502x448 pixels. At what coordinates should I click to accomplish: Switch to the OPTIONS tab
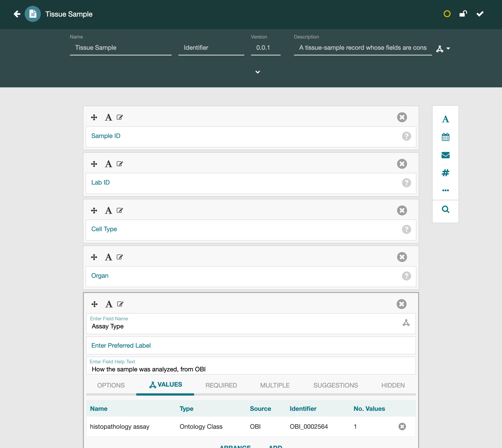click(111, 385)
